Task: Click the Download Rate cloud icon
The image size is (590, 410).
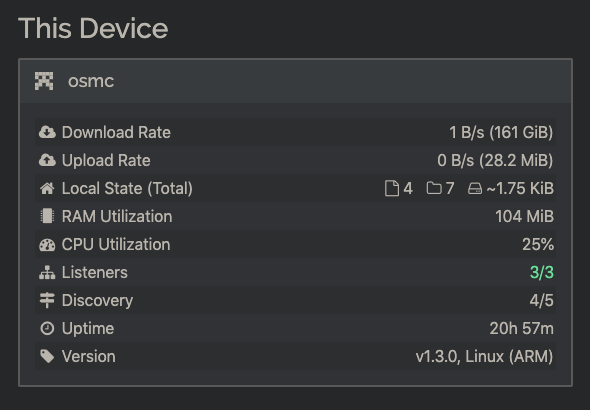Action: [47, 132]
